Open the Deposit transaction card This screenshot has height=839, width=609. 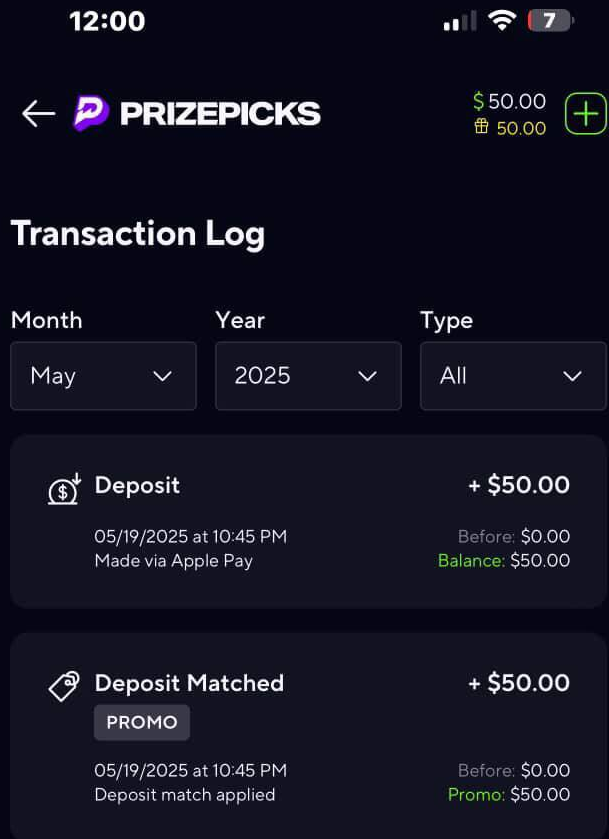308,521
